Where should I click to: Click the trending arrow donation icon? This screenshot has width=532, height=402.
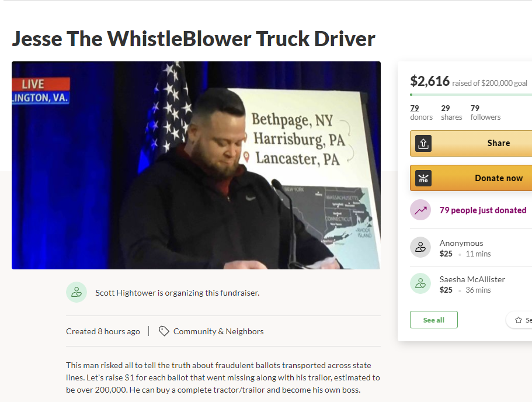[x=420, y=210]
